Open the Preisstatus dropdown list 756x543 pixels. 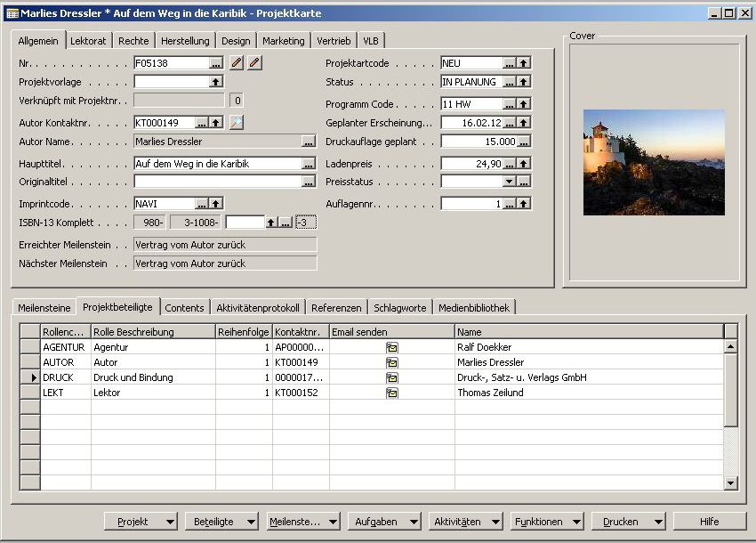[509, 182]
